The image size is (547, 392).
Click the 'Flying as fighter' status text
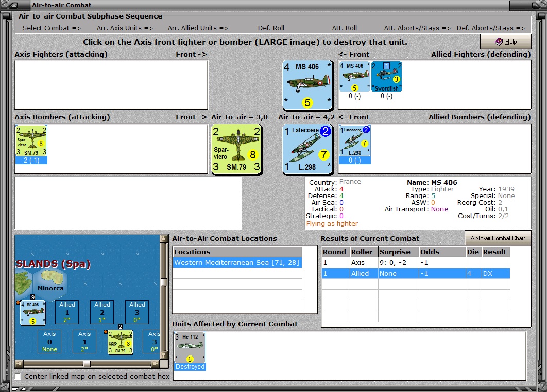pyautogui.click(x=332, y=224)
